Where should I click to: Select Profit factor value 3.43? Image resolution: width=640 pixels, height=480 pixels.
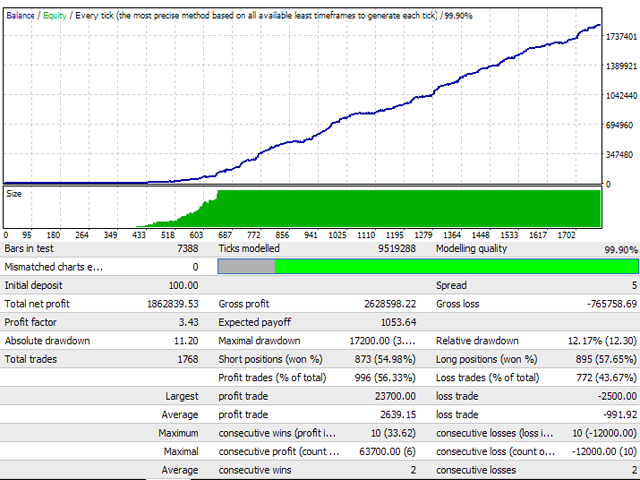(189, 322)
